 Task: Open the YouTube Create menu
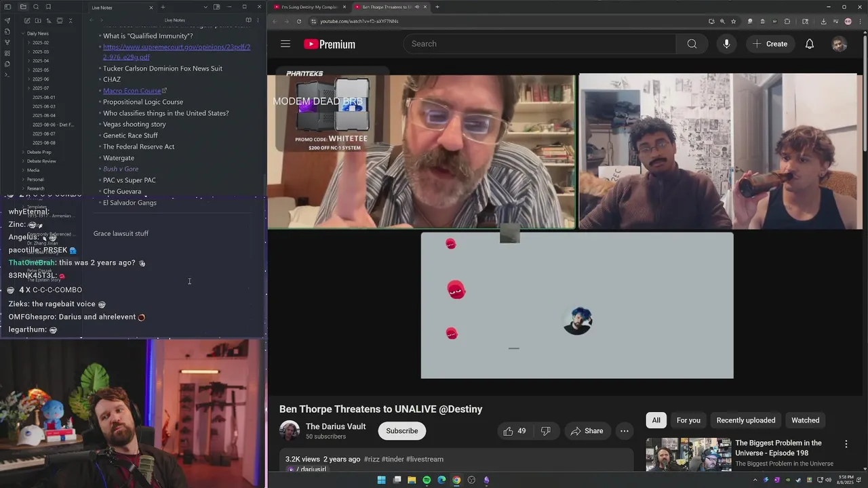(x=770, y=44)
